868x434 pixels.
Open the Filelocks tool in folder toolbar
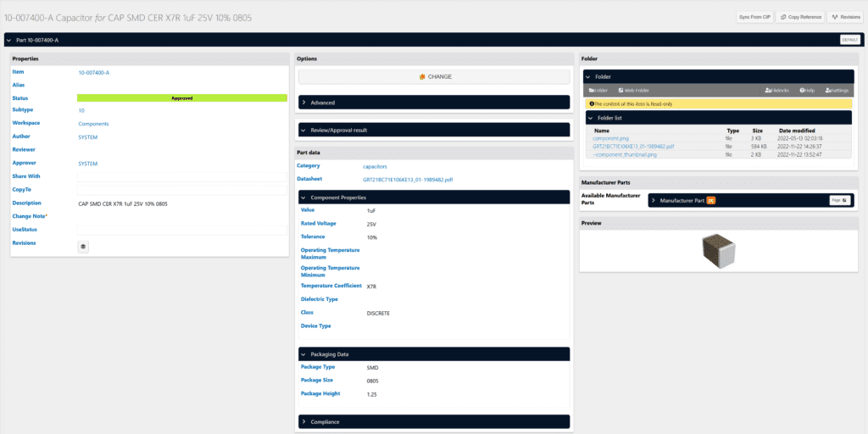(776, 90)
